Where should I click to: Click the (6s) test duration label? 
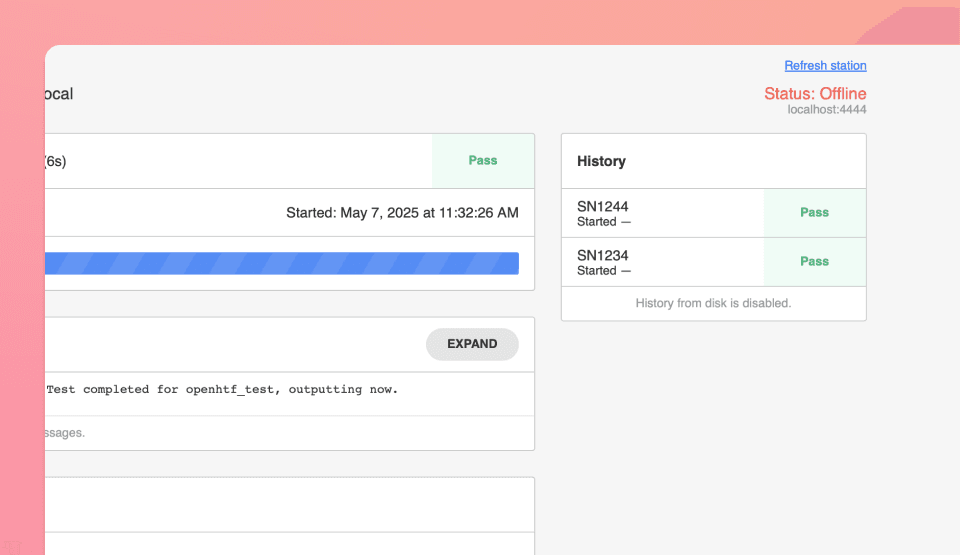coord(56,161)
